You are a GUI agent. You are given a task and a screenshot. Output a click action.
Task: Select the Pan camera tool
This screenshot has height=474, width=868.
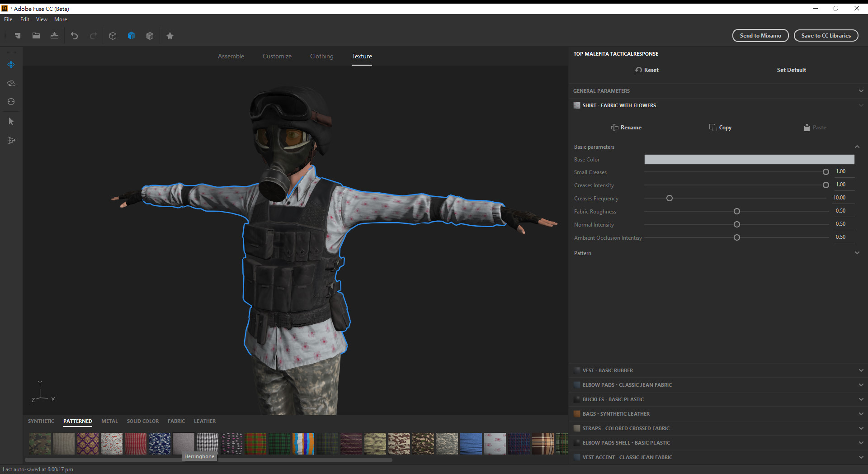point(11,65)
